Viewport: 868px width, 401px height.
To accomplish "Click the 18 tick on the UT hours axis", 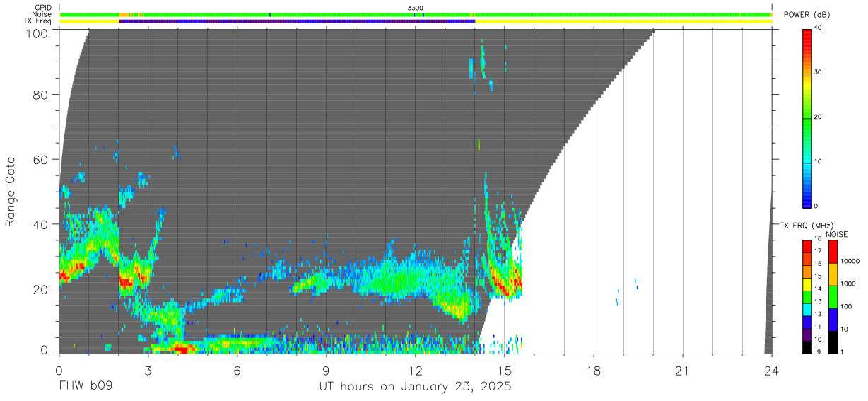I will click(x=594, y=371).
